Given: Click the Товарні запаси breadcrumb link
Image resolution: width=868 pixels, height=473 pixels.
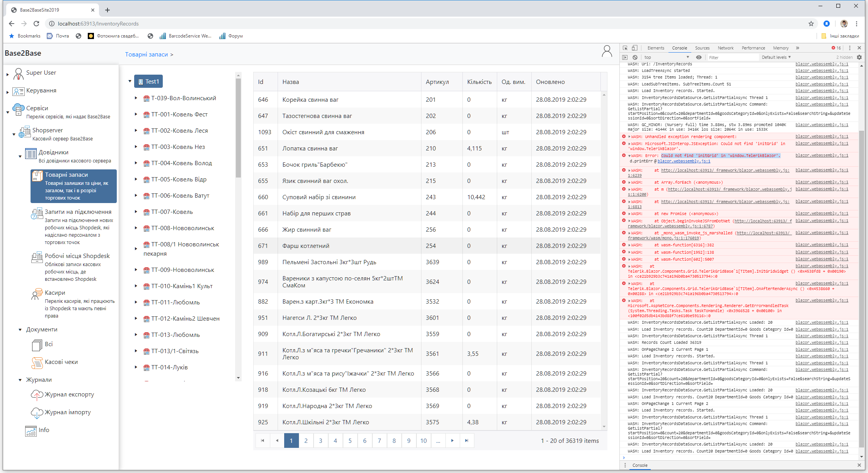Looking at the screenshot, I should click(x=146, y=55).
